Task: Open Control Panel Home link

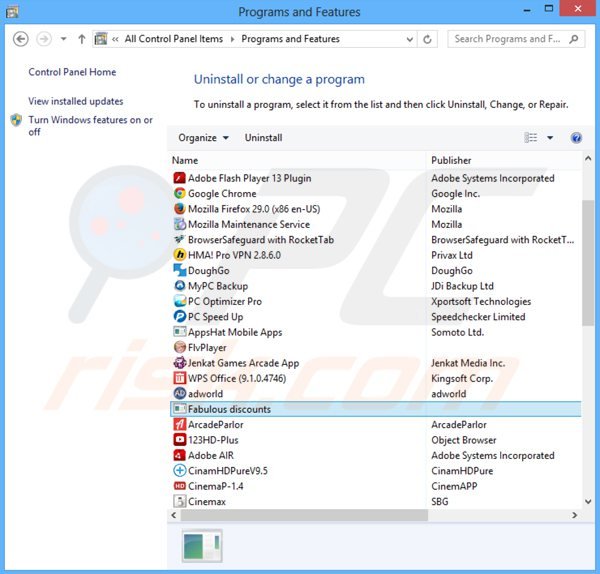Action: pos(72,72)
